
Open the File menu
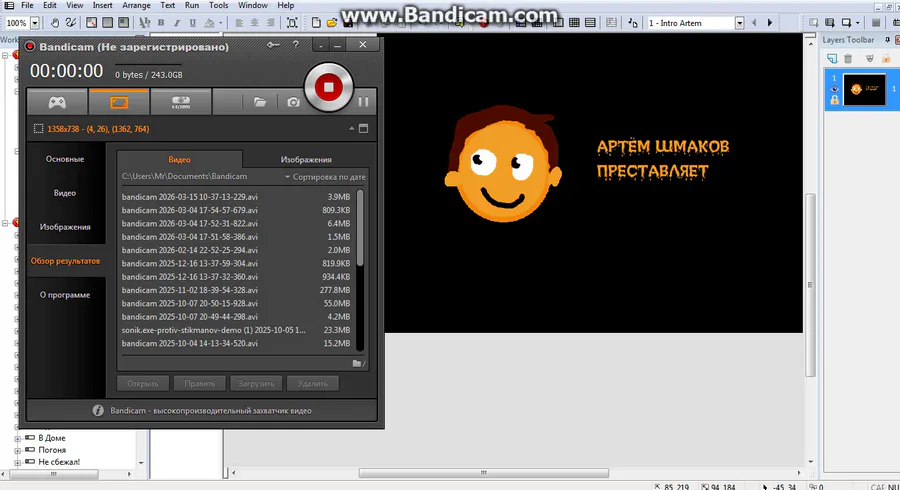pyautogui.click(x=27, y=5)
